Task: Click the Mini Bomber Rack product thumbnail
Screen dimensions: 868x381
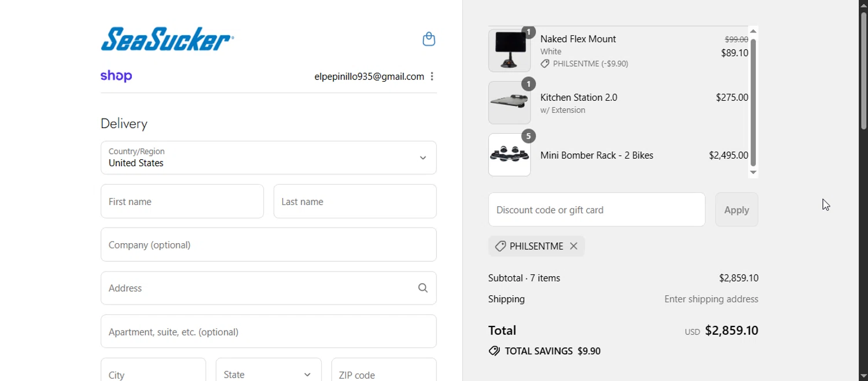Action: click(x=509, y=155)
